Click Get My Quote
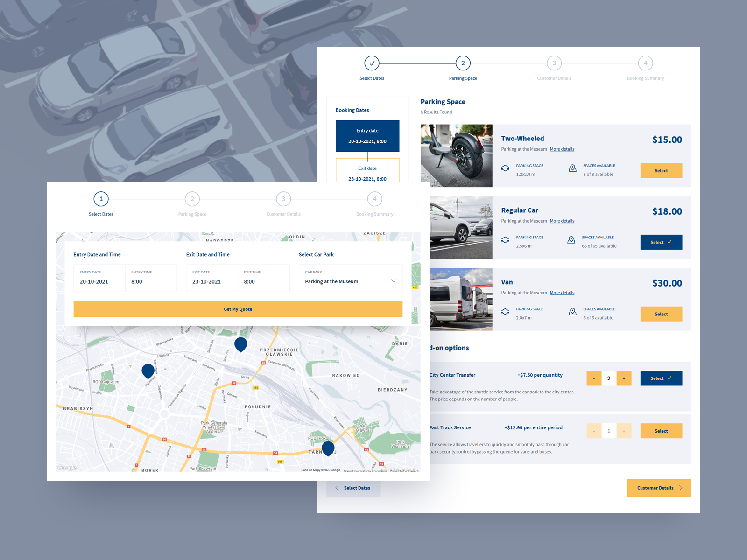 click(238, 309)
